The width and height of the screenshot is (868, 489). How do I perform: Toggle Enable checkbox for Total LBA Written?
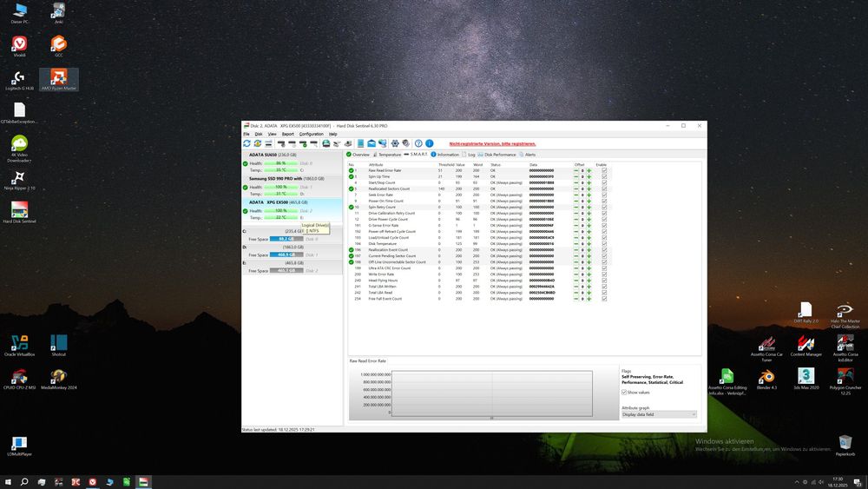click(x=604, y=287)
